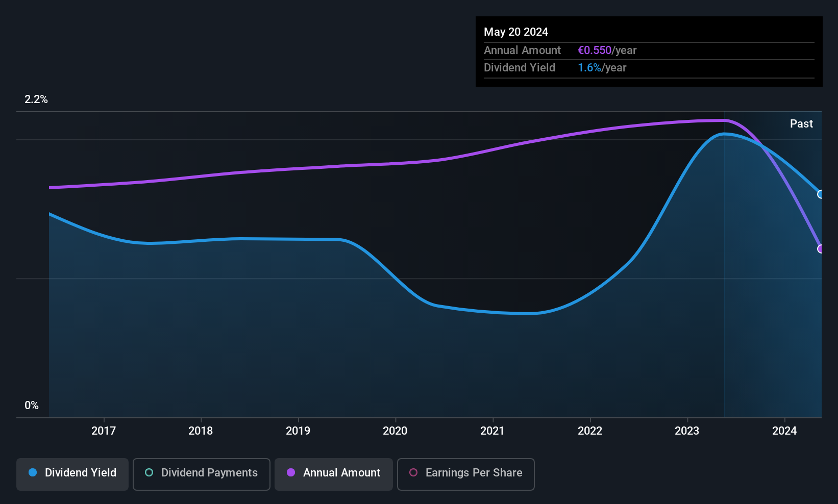Viewport: 838px width, 504px height.
Task: Click the May 20 2024 tooltip date
Action: (x=516, y=32)
